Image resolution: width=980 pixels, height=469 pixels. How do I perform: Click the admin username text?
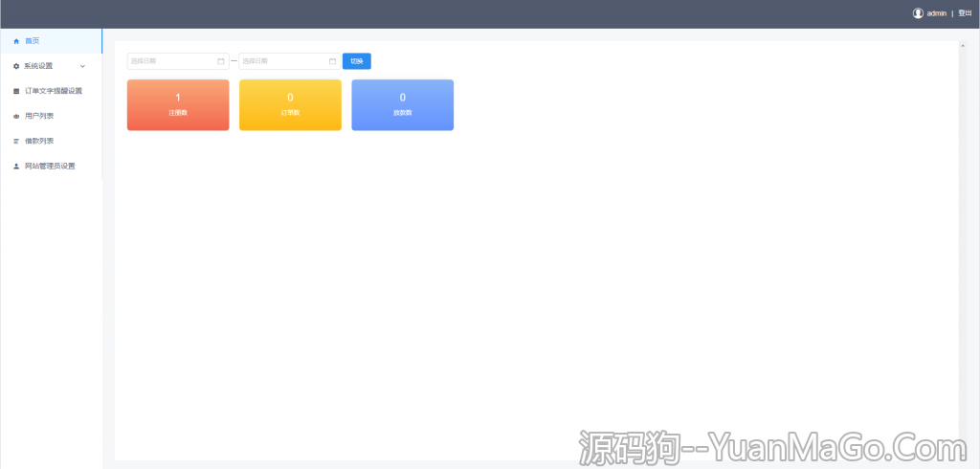tap(936, 13)
